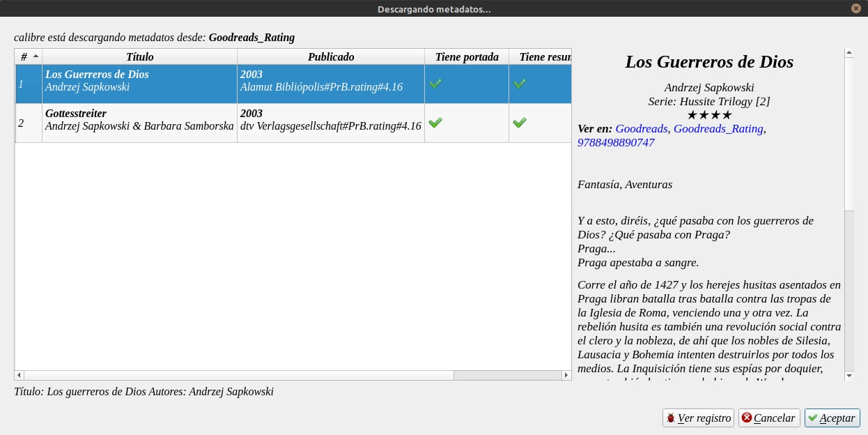Image resolution: width=868 pixels, height=435 pixels.
Task: Click the Praga apestaba a sangre line
Action: [x=638, y=263]
